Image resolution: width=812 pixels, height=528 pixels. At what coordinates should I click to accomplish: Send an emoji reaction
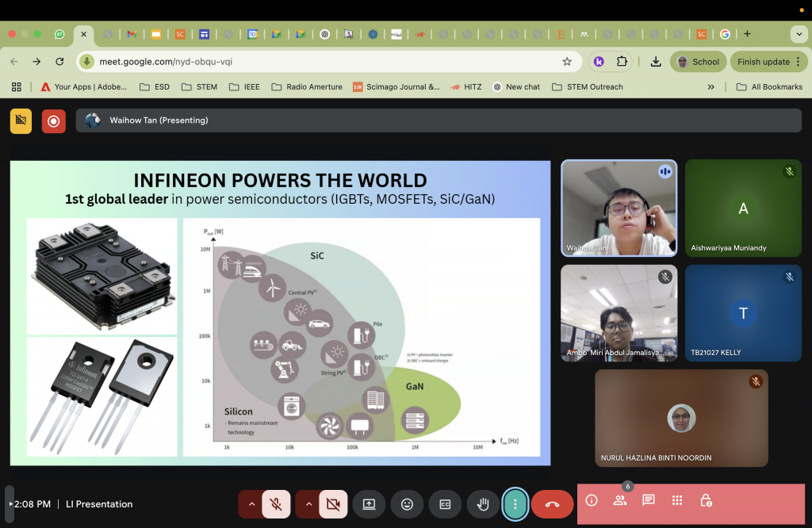(407, 503)
